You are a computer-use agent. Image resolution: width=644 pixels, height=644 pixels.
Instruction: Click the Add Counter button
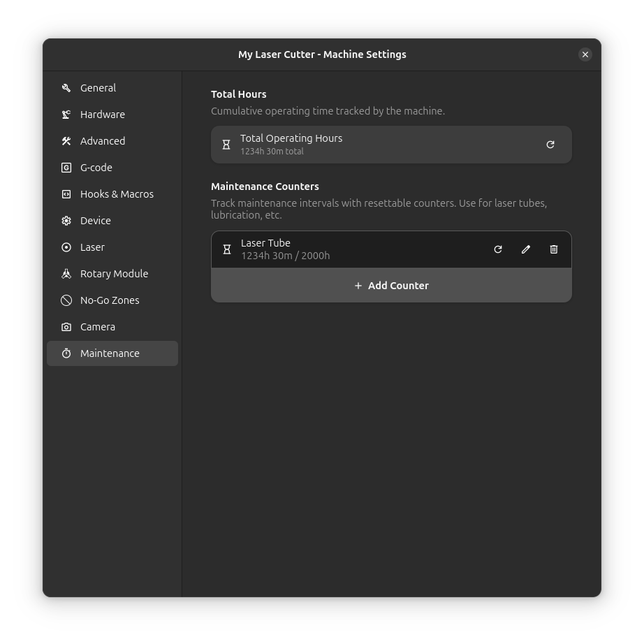(391, 285)
